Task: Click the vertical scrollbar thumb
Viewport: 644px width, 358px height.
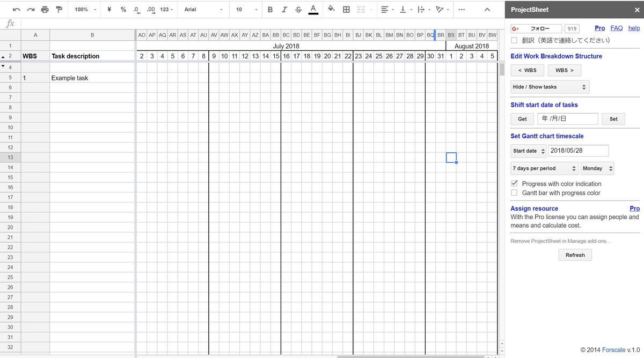Action: point(502,70)
